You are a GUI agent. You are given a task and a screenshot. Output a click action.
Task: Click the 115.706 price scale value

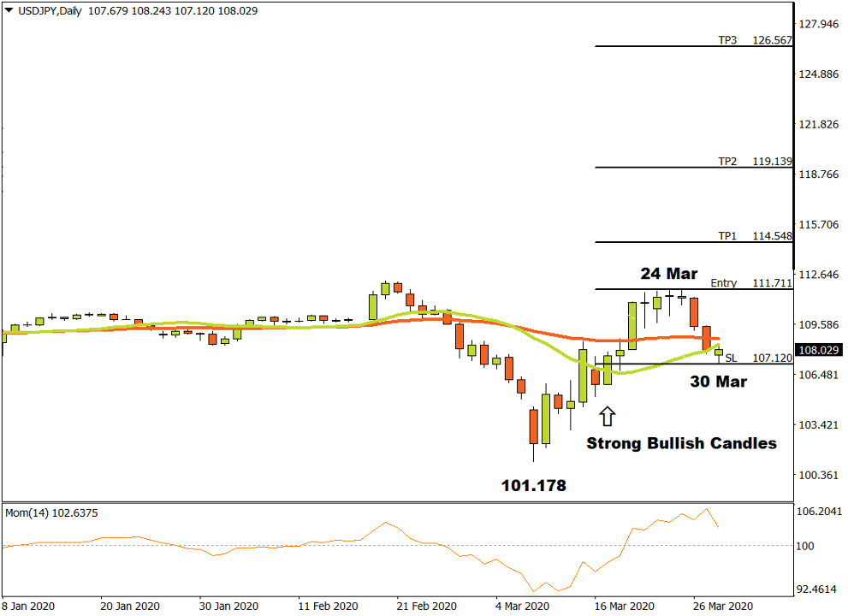(x=819, y=224)
